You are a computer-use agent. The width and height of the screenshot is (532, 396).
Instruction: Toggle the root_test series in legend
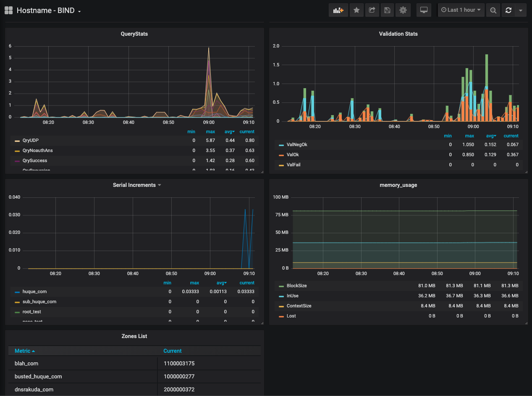32,312
